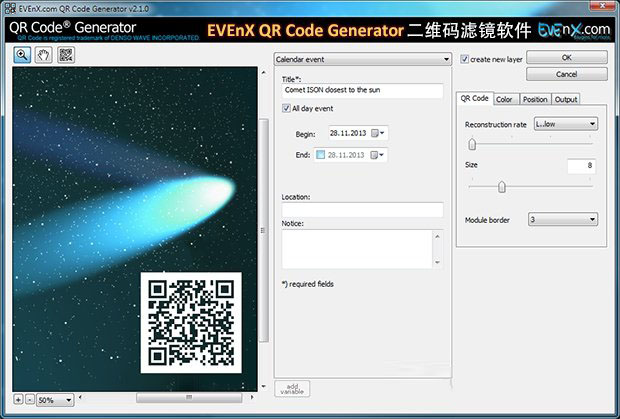Select the QR code move tool
This screenshot has width=620, height=419.
point(66,55)
